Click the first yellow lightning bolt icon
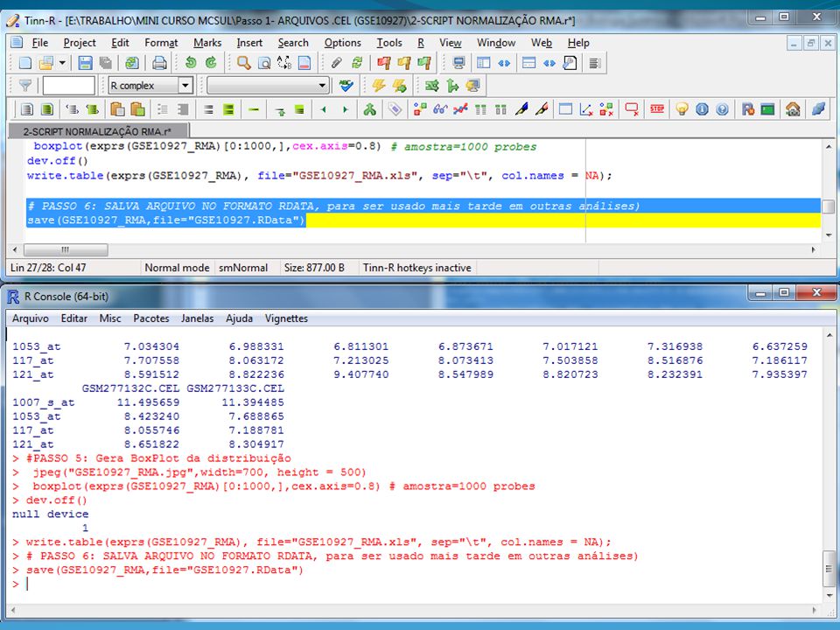840x630 pixels. point(379,85)
